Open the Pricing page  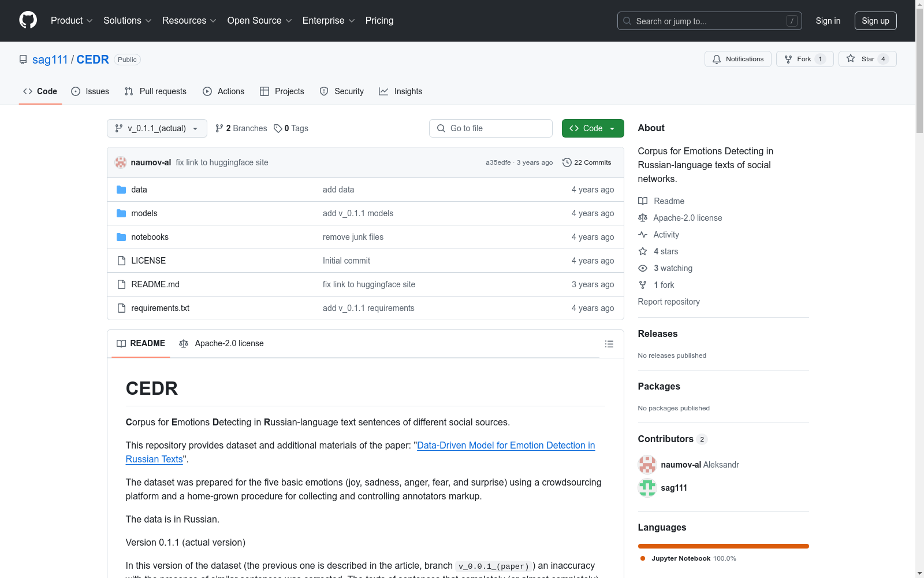(379, 21)
